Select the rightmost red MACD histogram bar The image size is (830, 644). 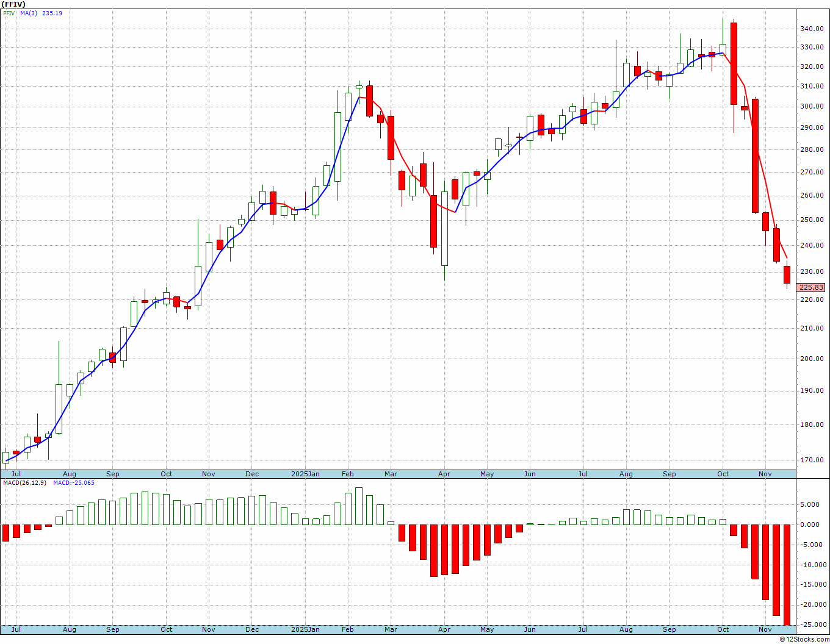point(787,574)
